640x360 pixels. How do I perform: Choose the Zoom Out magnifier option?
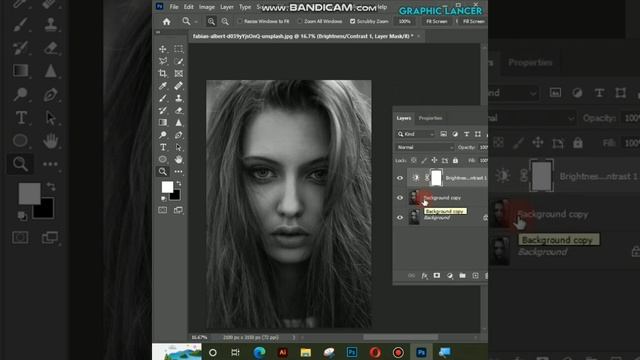(225, 22)
